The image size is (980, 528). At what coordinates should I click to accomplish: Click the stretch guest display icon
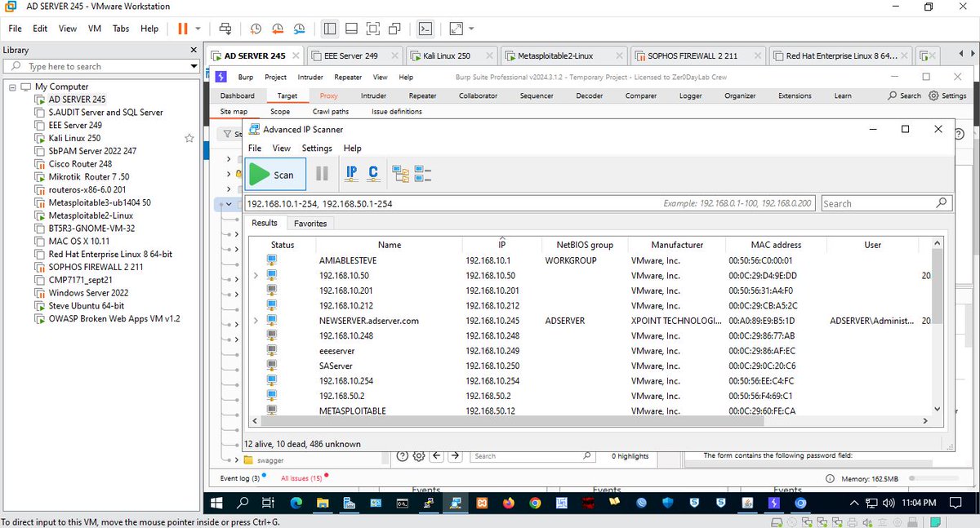[x=456, y=29]
